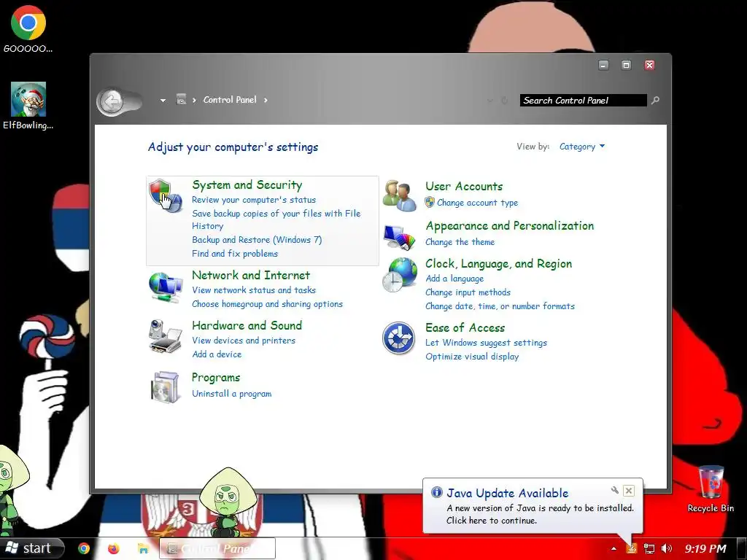Click Change the theme link
747x560 pixels.
click(460, 242)
